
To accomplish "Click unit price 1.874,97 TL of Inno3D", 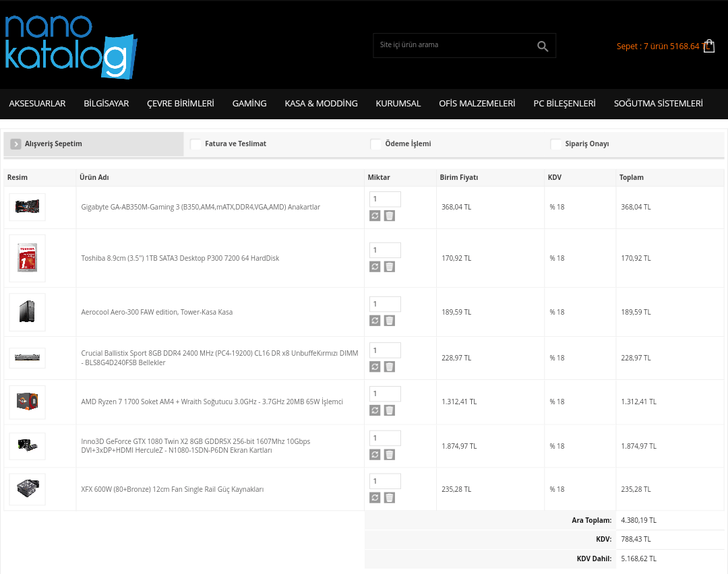I will 459,446.
